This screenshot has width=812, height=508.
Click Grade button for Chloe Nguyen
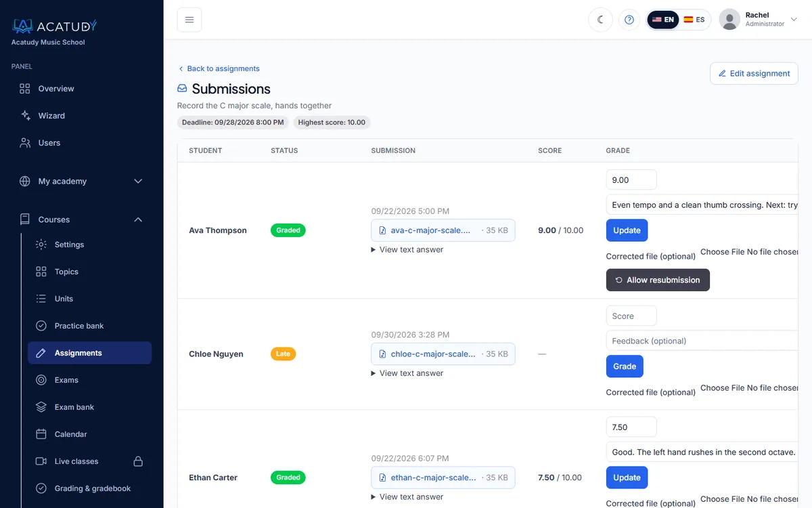click(x=625, y=366)
